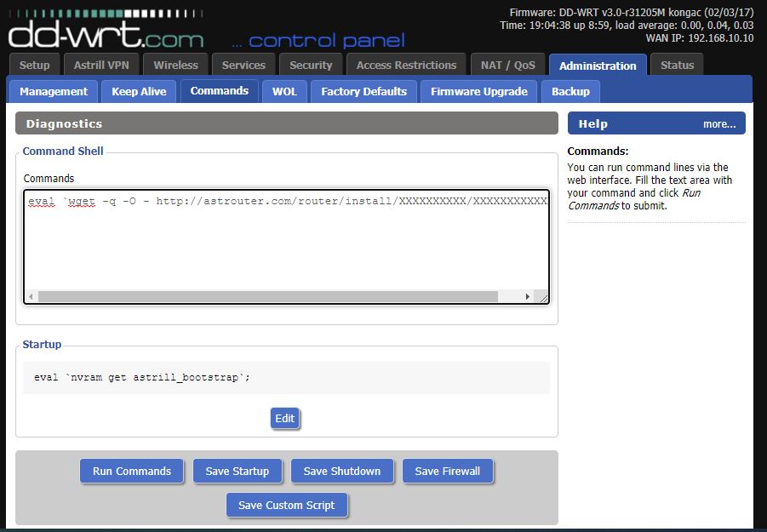Click the Run Commands button
Screen dimensions: 767x532
pyautogui.click(x=132, y=471)
